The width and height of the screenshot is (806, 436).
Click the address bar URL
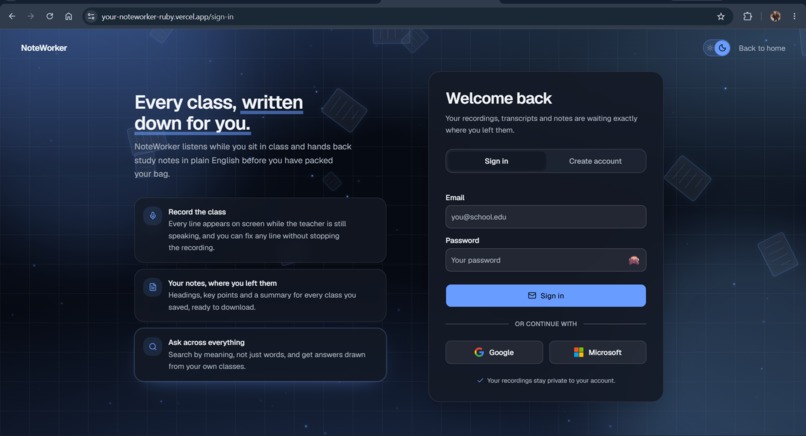point(168,16)
